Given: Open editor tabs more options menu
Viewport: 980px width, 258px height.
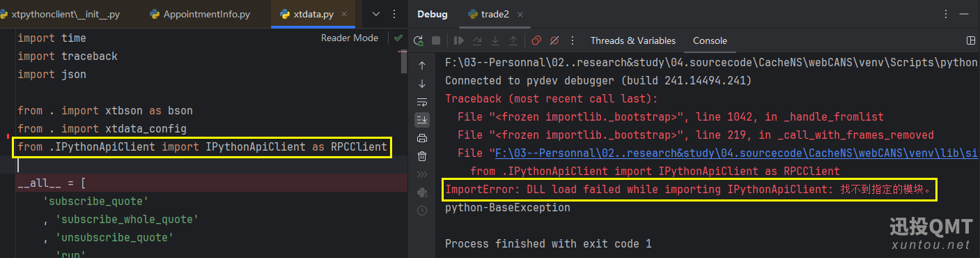Looking at the screenshot, I should pos(396,14).
